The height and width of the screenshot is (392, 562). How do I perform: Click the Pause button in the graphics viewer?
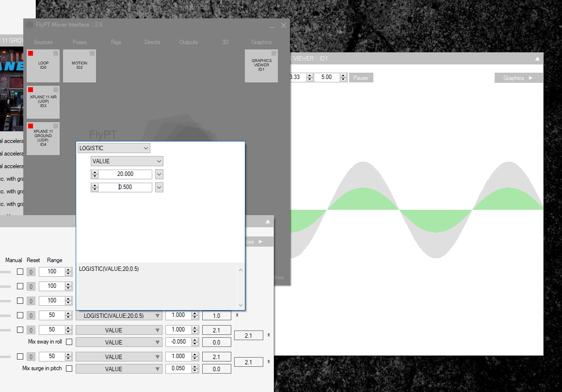[361, 78]
